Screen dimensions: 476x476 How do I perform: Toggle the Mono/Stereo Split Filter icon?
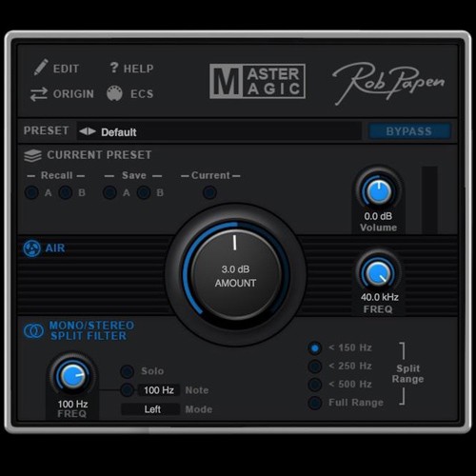coord(33,330)
